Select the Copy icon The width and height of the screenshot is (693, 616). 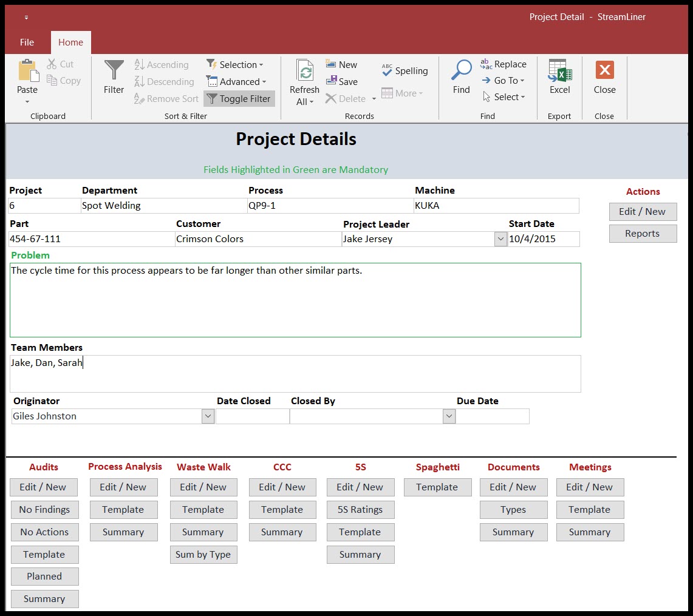coord(52,80)
